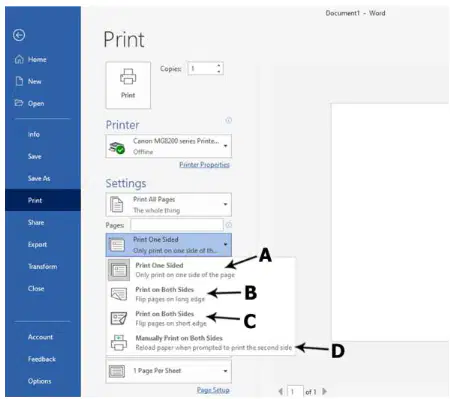
Task: Click the printer icon Print button
Action: (128, 85)
